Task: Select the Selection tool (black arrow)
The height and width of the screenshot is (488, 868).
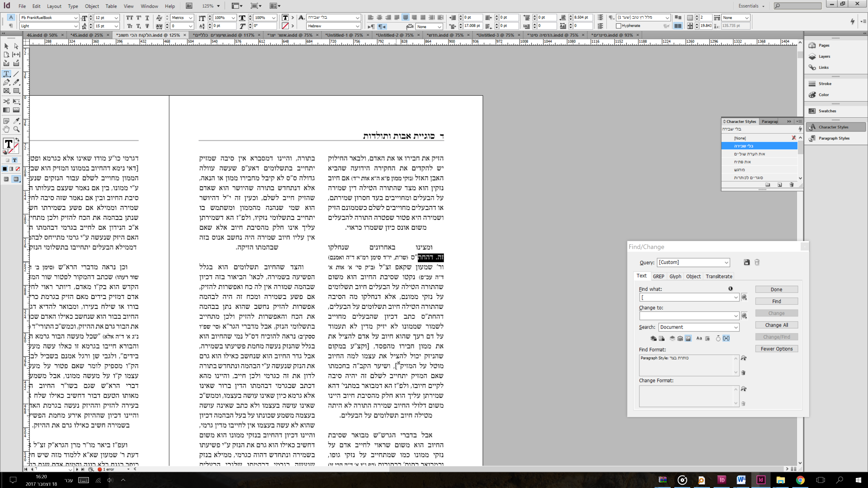Action: pyautogui.click(x=6, y=46)
